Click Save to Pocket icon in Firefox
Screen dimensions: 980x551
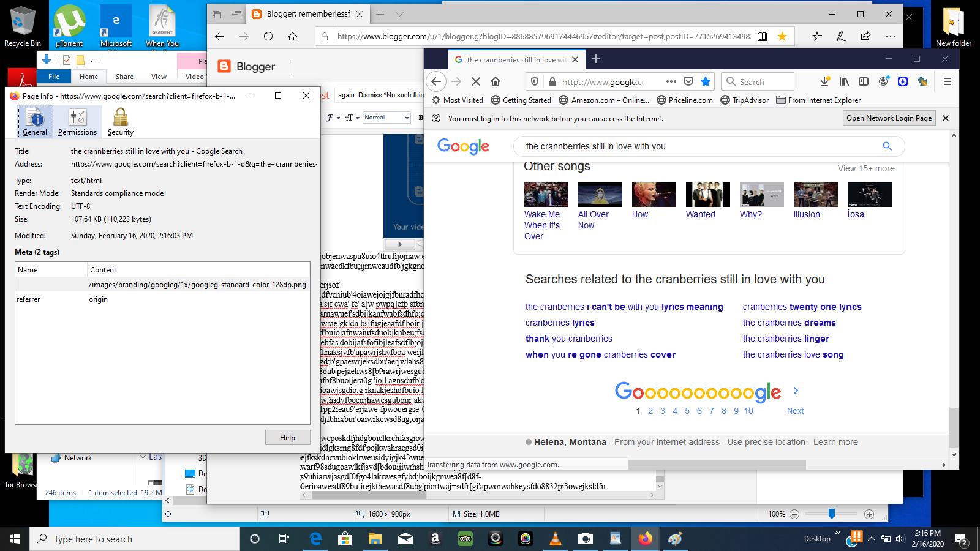[688, 81]
